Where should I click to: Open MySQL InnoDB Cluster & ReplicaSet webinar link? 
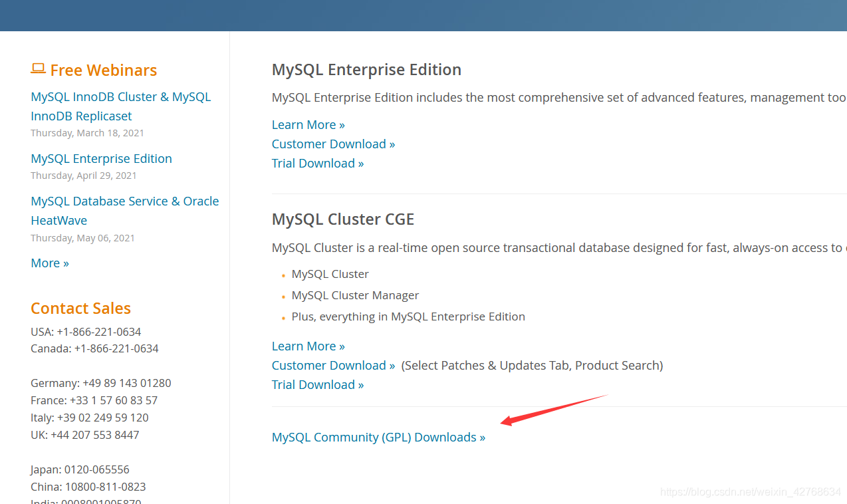coord(121,106)
